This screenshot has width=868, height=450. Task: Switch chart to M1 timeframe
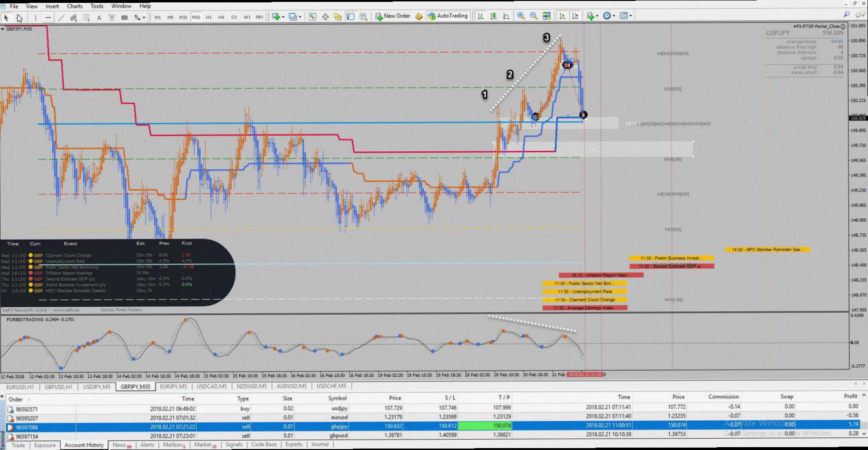pyautogui.click(x=158, y=17)
